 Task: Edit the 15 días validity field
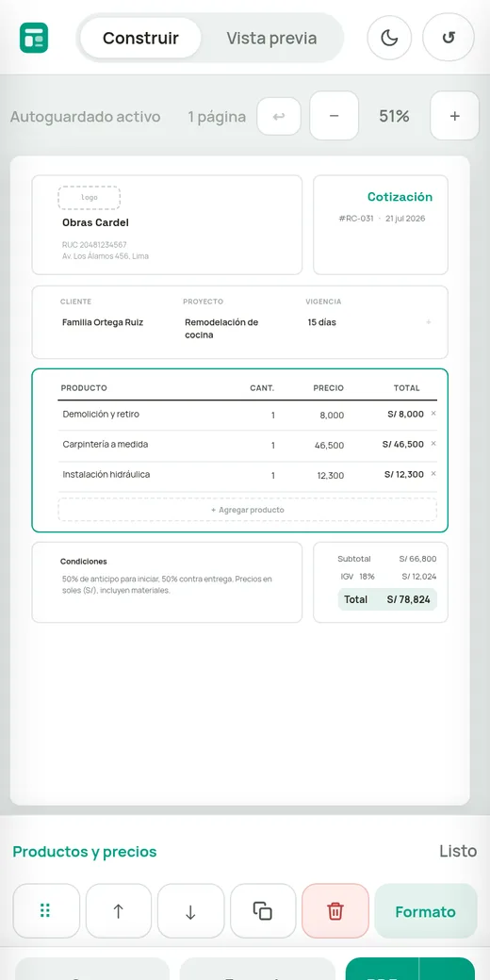click(x=322, y=322)
